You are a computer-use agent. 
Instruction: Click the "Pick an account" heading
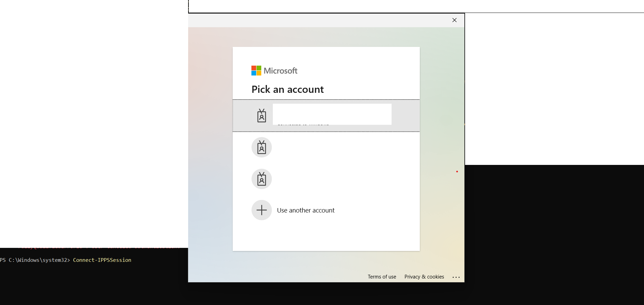[x=287, y=89]
